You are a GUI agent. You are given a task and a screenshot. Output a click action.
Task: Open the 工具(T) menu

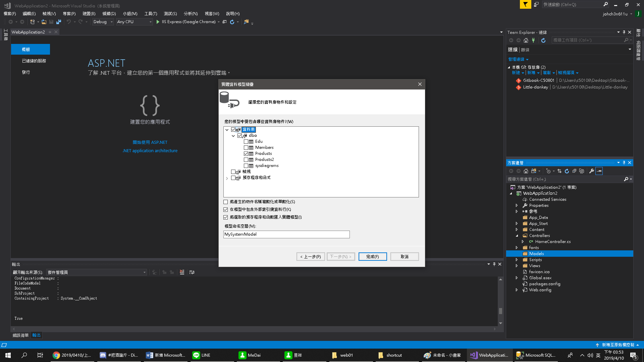pyautogui.click(x=151, y=14)
